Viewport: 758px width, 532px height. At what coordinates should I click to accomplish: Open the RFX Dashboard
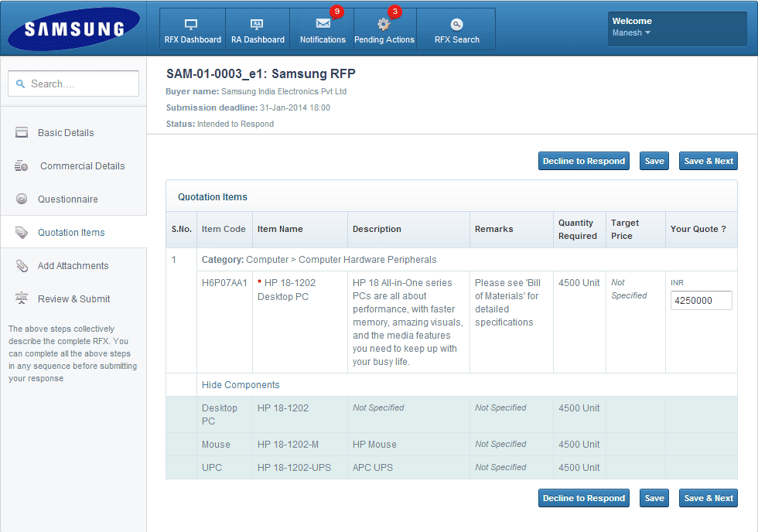coord(192,29)
